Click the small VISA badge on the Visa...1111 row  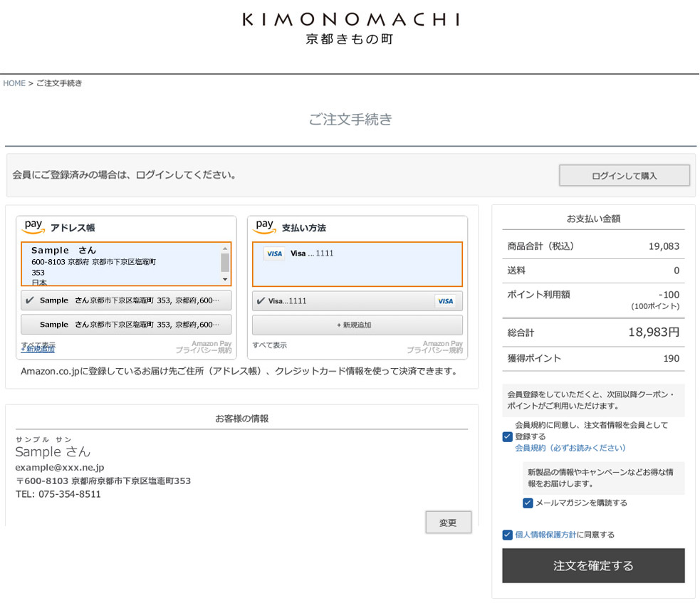click(x=445, y=301)
